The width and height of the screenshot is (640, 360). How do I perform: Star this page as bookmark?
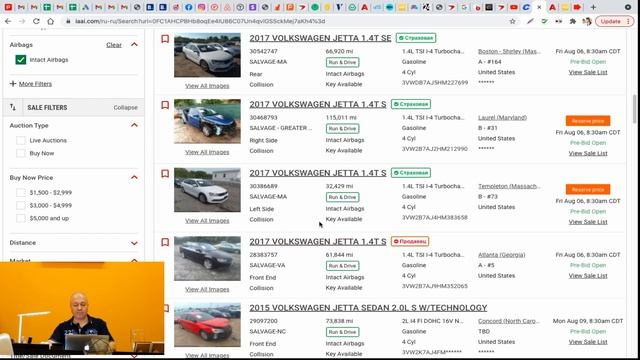[513, 21]
